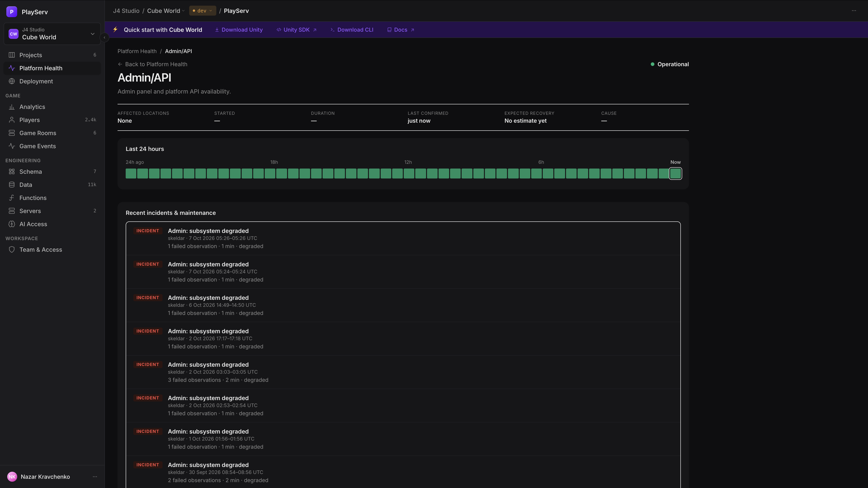
Task: Click the Functions icon in sidebar
Action: pos(12,198)
